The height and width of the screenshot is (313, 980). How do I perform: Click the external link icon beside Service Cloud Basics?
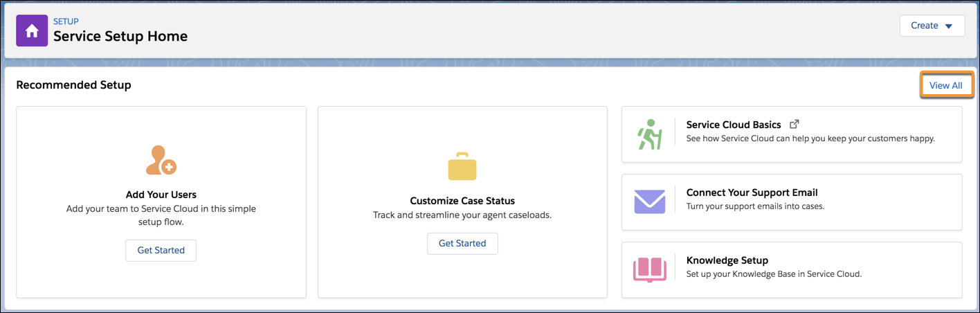[x=795, y=125]
